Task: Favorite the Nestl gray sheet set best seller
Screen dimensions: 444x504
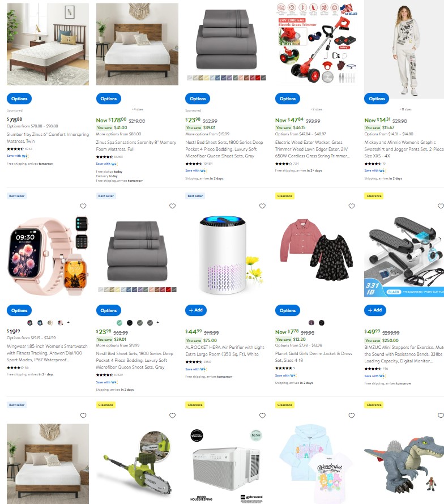Action: tap(173, 206)
